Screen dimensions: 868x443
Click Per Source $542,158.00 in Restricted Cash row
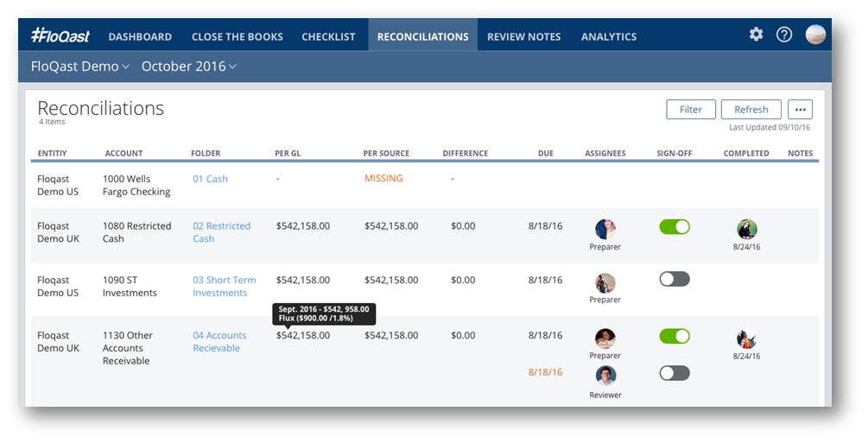click(391, 226)
